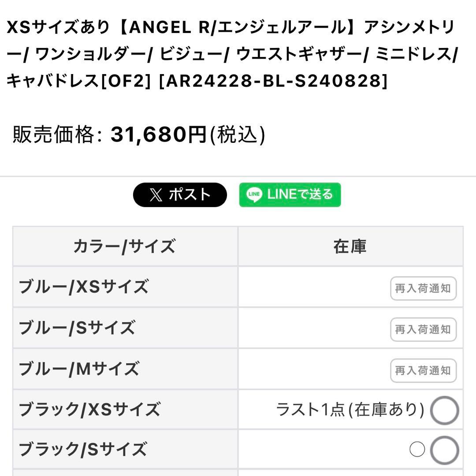Viewport: 476px width, 476px height.
Task: Select the ブラック/XSサイズ radio button
Action: pyautogui.click(x=444, y=410)
